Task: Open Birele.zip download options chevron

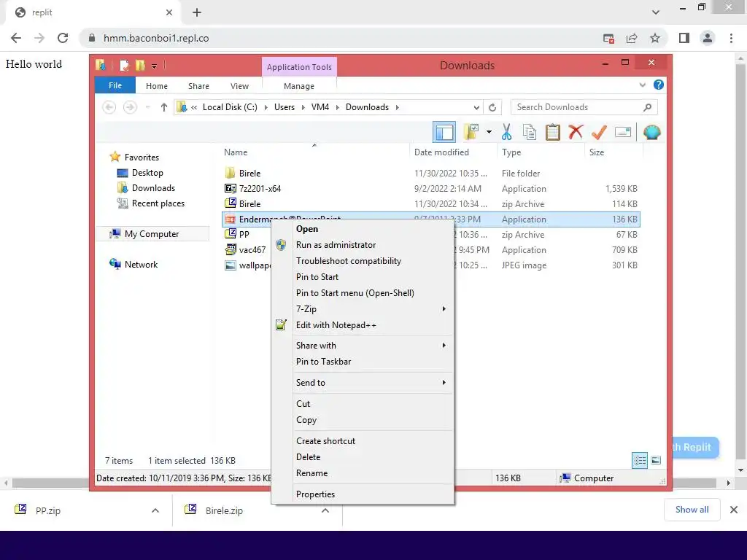Action: (325, 510)
